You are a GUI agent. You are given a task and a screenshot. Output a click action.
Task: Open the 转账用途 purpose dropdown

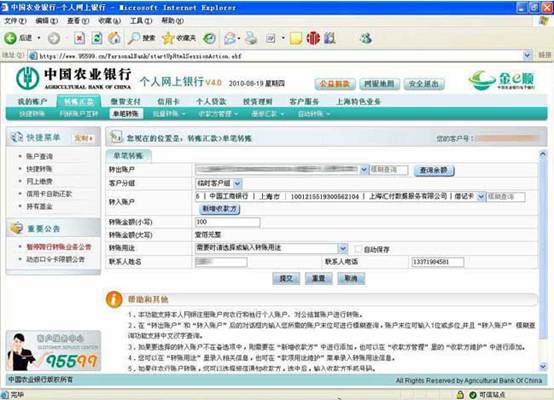tap(343, 248)
